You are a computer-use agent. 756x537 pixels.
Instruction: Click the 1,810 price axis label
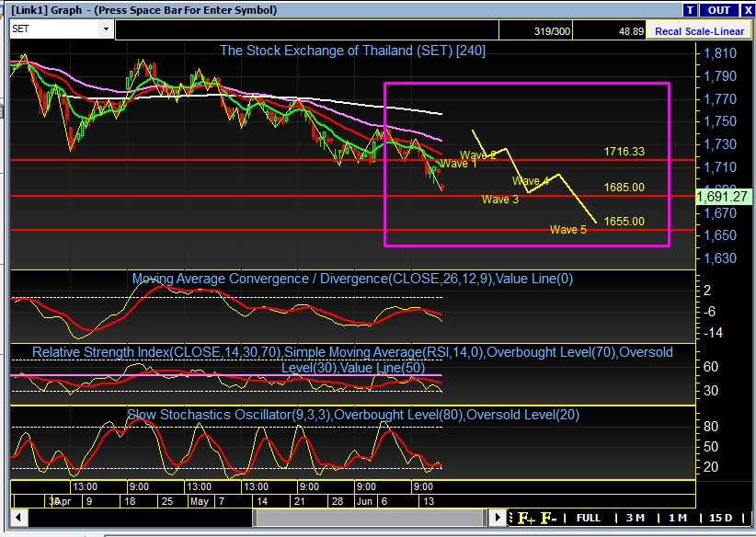(720, 53)
